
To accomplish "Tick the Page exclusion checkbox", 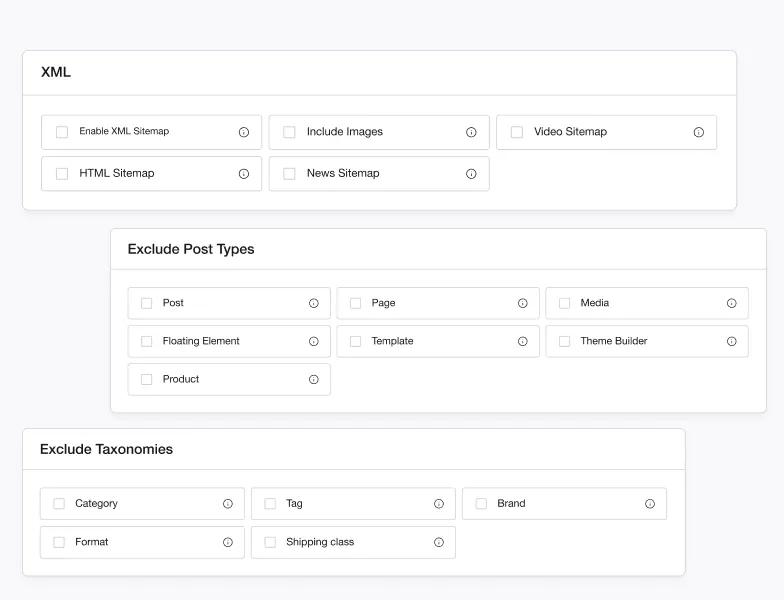I will point(356,303).
